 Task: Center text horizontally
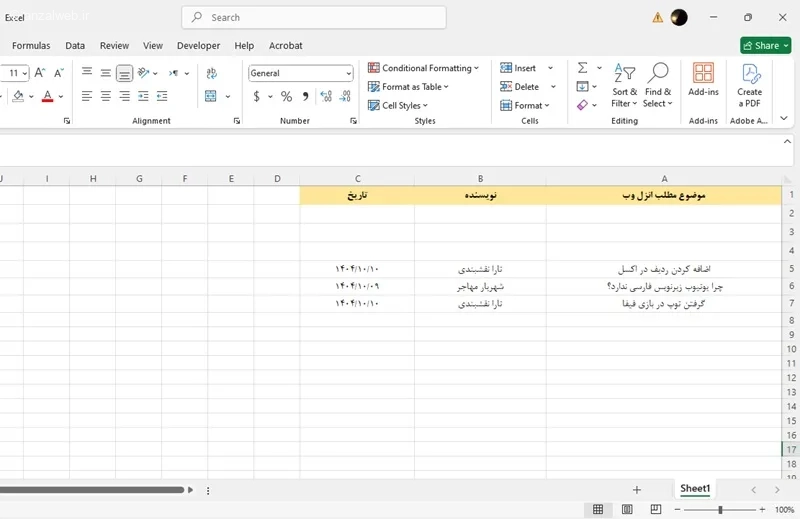point(106,96)
